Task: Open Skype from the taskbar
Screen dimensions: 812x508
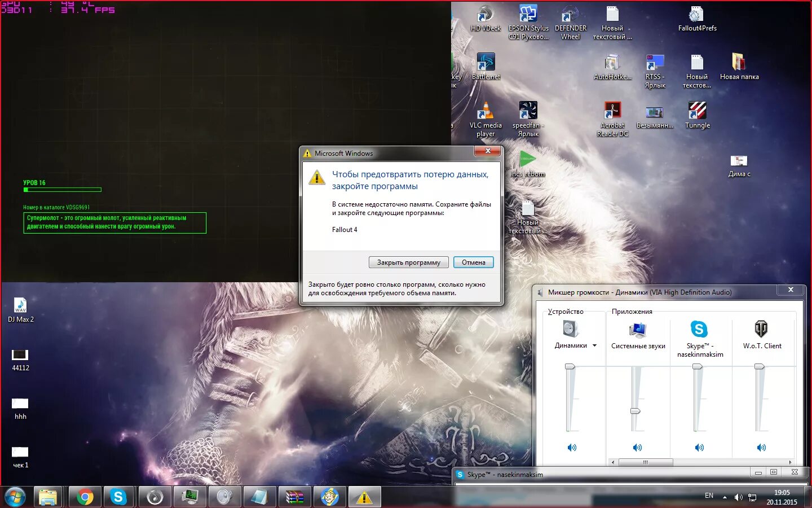Action: [x=118, y=497]
